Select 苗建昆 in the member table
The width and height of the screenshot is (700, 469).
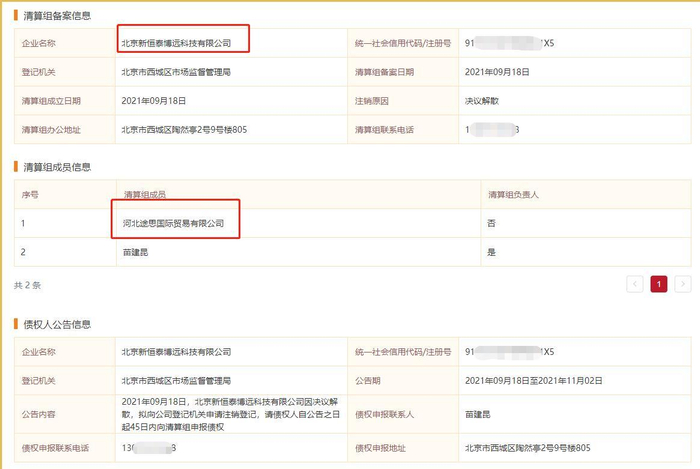point(135,252)
